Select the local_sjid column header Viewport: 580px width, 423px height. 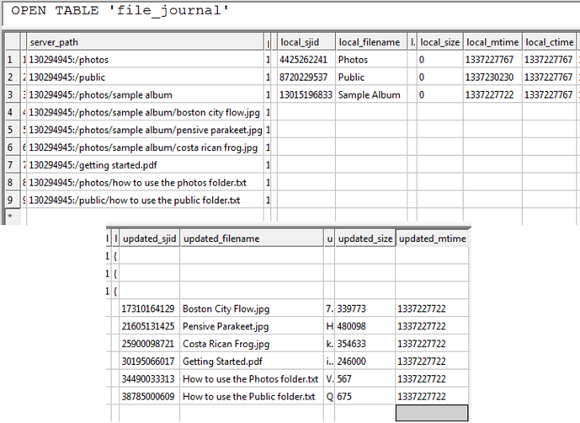pyautogui.click(x=306, y=42)
